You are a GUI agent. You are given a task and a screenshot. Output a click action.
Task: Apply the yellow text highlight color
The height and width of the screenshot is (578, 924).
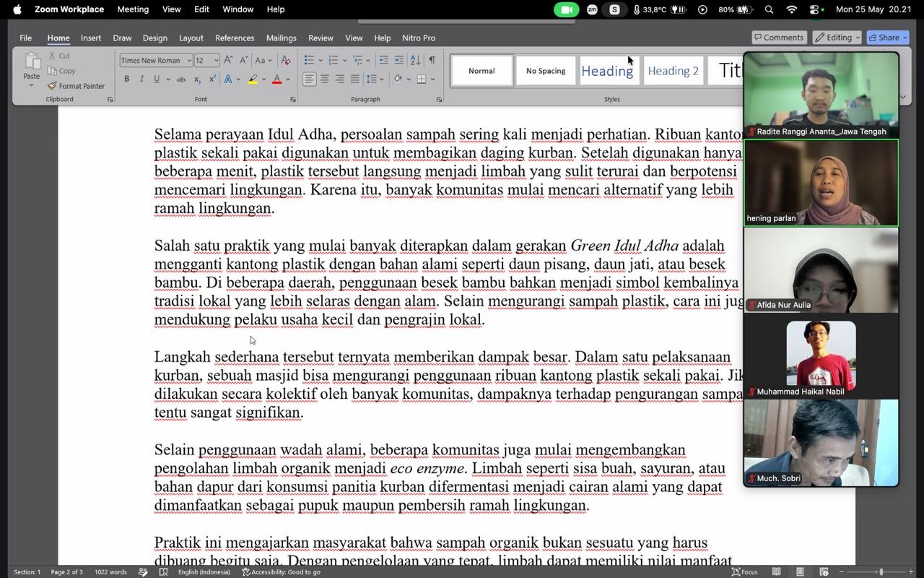point(253,79)
